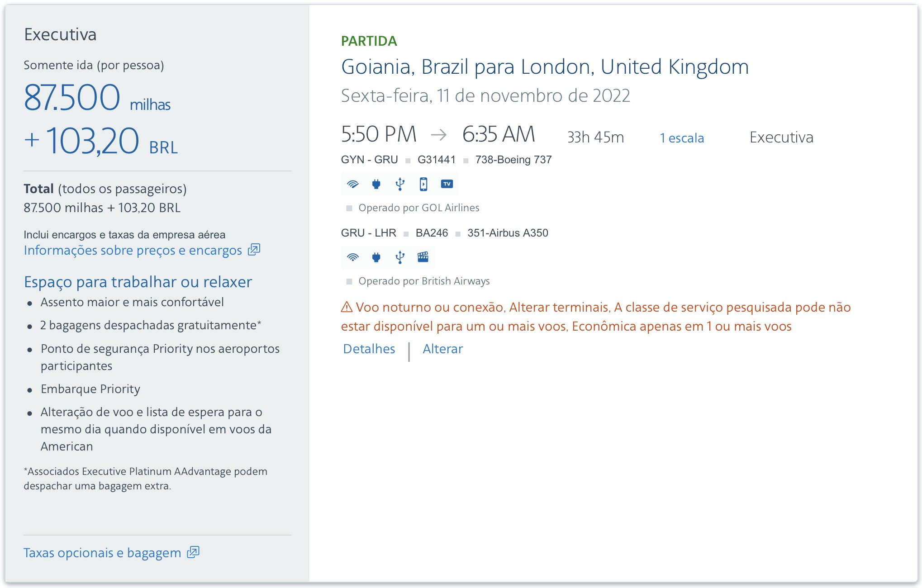The width and height of the screenshot is (922, 588).
Task: Click the external-link icon next to Taxas opcionais
Action: click(193, 552)
